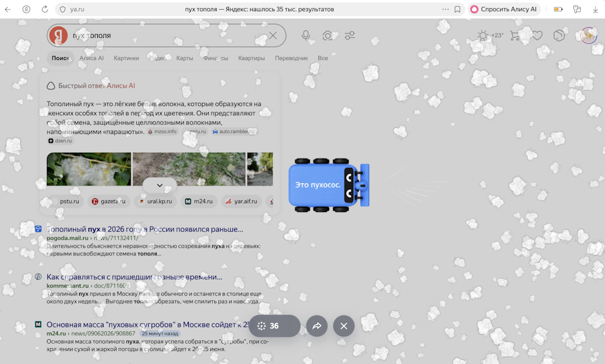Open the auto.rambler.ru source chip
The image size is (605, 364).
point(234,132)
